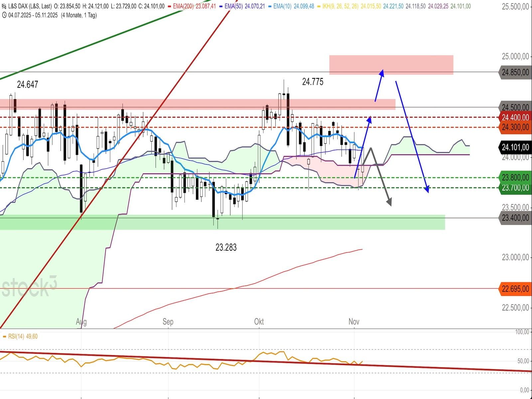
Task: Click the 24.775 high price annotation
Action: [313, 81]
